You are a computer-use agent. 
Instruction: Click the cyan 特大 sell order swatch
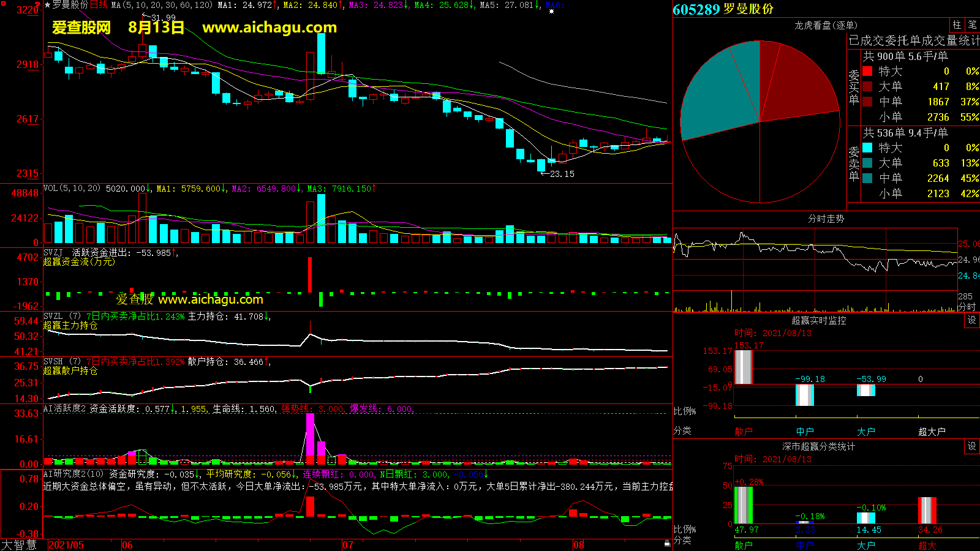867,148
